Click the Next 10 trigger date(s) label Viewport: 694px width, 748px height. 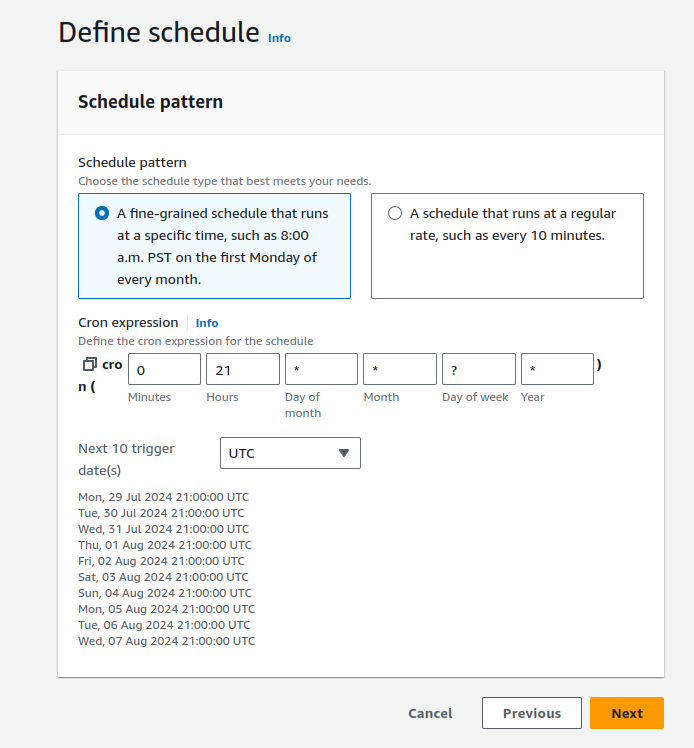126,459
